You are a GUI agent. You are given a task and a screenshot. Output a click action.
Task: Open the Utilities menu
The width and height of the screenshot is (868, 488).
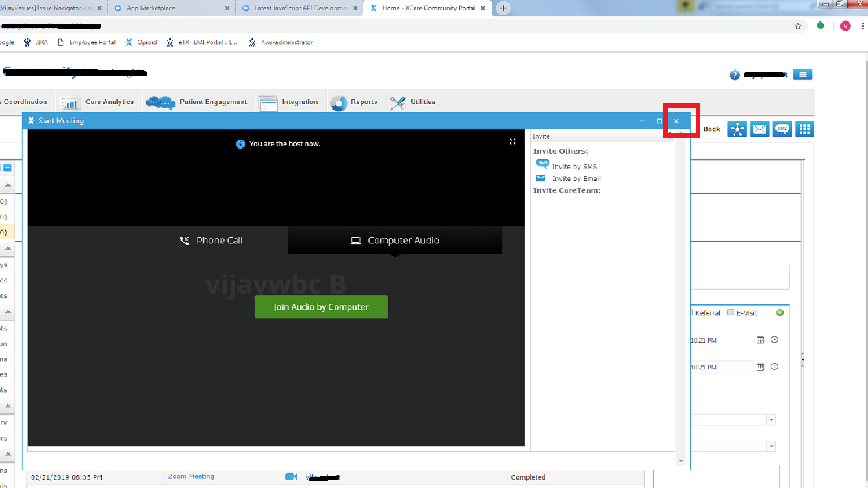coord(423,102)
